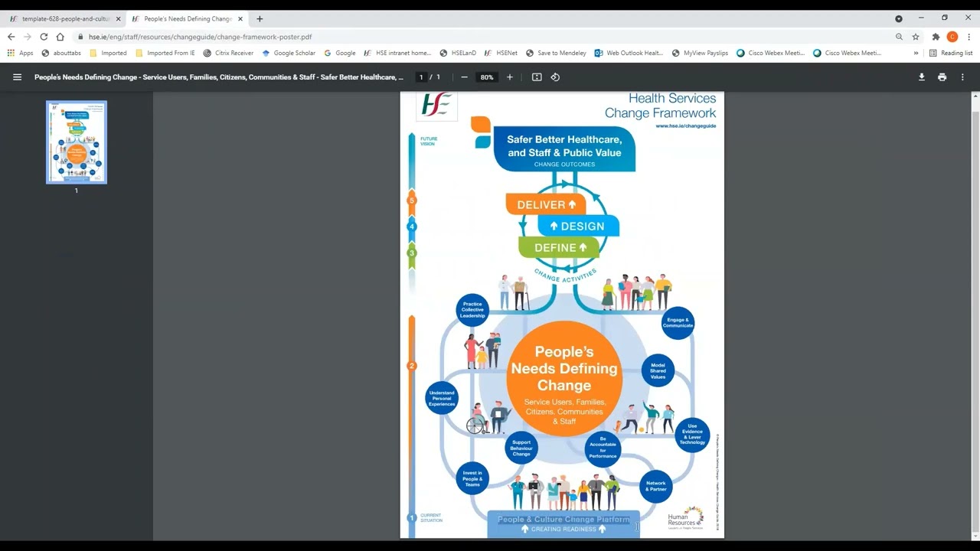Click the zoom magnifier icon in address bar

pos(899,37)
